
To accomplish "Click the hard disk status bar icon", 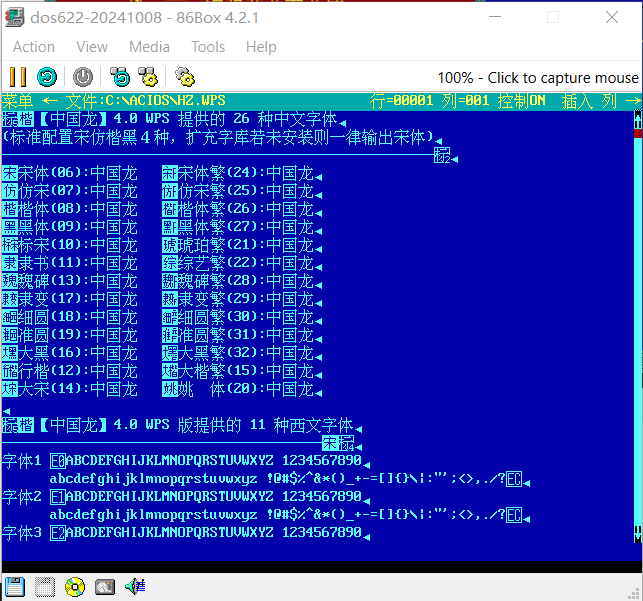I will pyautogui.click(x=105, y=587).
